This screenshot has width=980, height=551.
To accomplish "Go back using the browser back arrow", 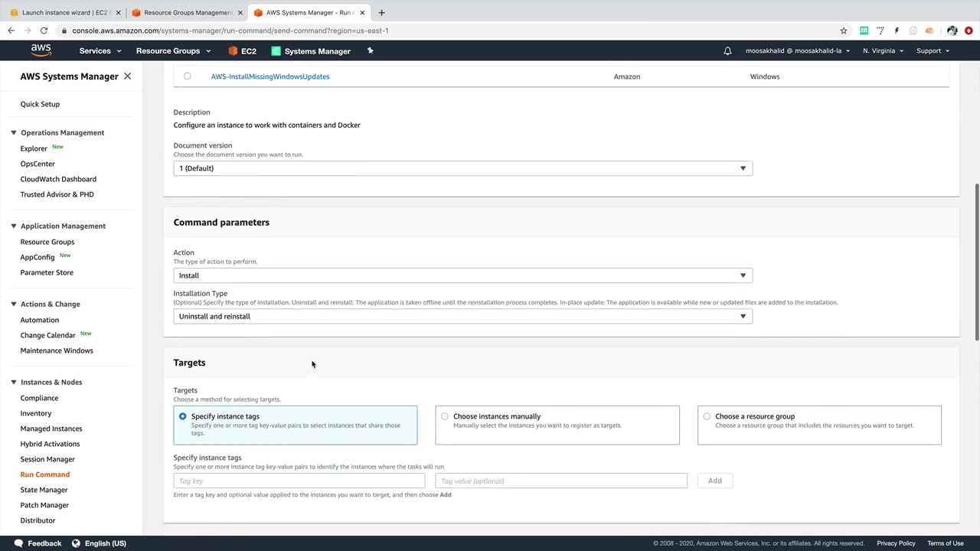I will (11, 31).
